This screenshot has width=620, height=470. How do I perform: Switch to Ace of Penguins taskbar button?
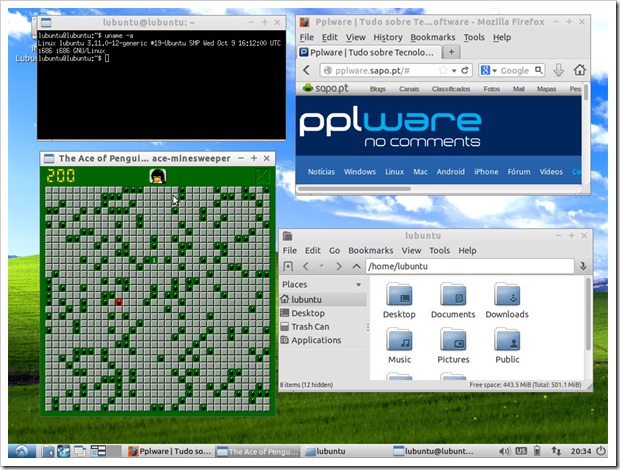point(258,451)
